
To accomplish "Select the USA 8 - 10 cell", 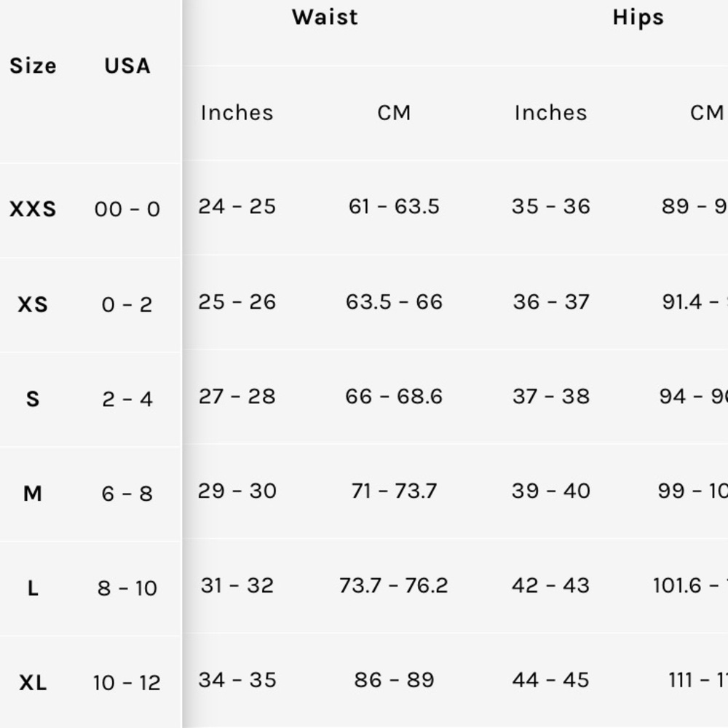I will (127, 588).
